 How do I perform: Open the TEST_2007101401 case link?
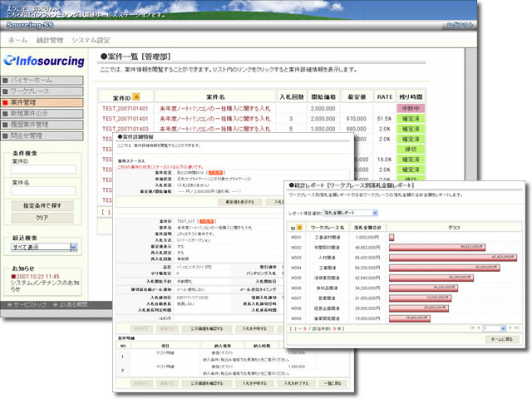[125, 108]
